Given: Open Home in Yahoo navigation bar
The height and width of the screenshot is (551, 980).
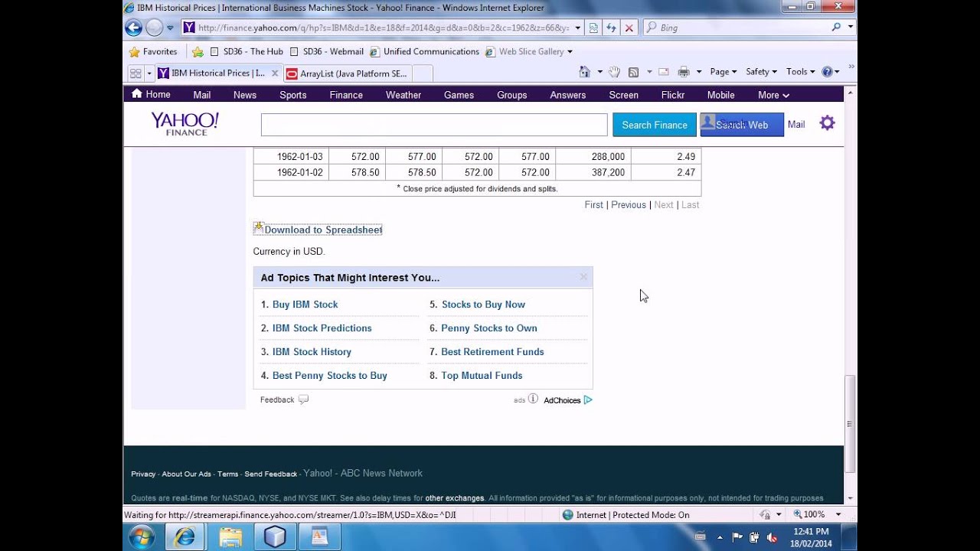Looking at the screenshot, I should pos(151,94).
